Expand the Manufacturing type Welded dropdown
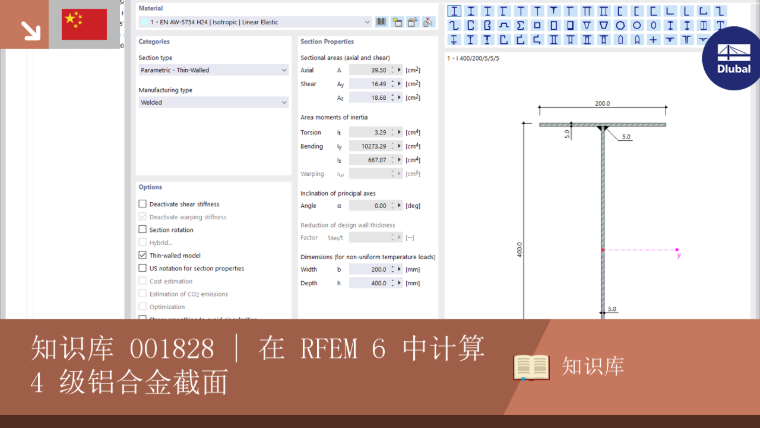 [213, 103]
